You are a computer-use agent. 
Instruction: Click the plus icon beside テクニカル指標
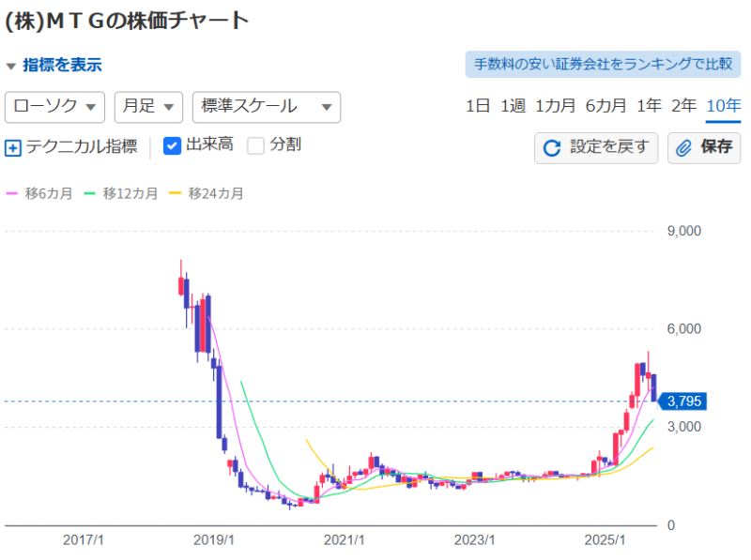tap(13, 147)
